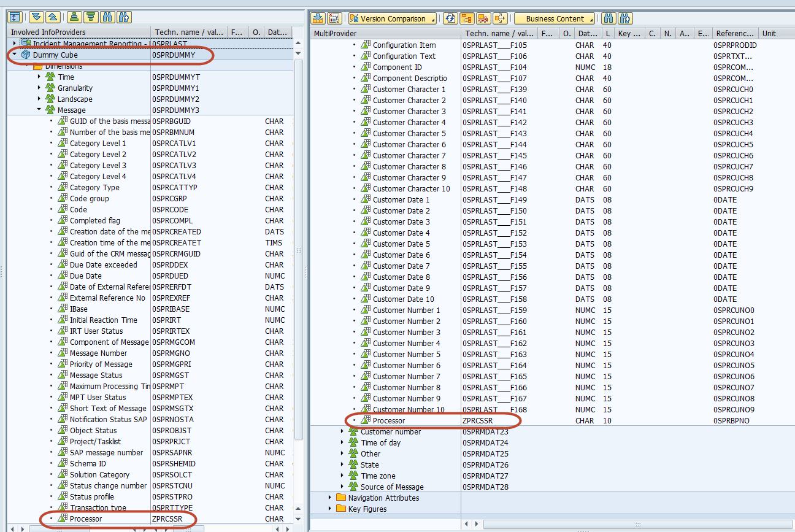
Task: Collapse the Message dimension node
Action: pyautogui.click(x=39, y=110)
